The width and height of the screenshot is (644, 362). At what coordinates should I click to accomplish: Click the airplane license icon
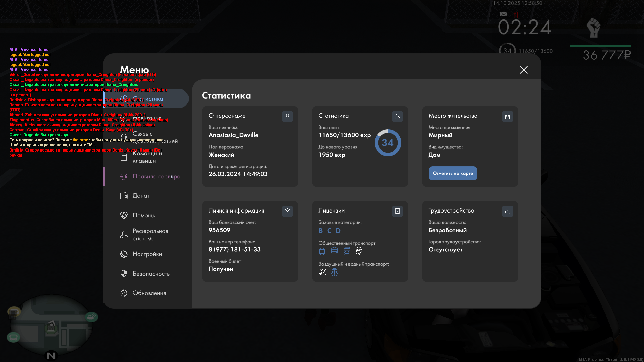[x=322, y=272]
